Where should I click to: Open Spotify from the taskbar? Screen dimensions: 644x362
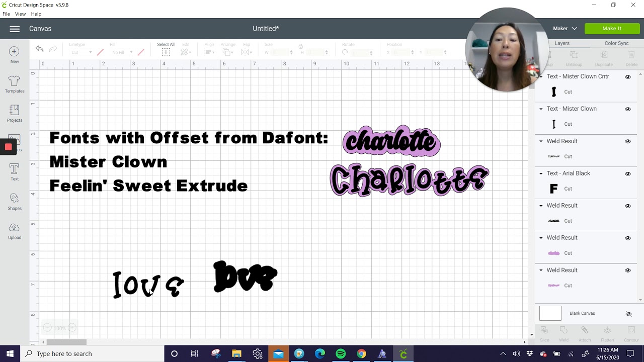tap(341, 354)
